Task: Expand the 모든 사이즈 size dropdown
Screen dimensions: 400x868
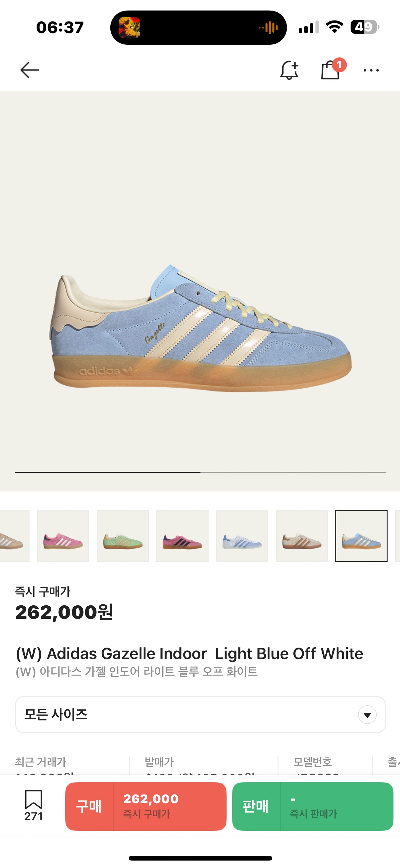Action: click(x=200, y=714)
